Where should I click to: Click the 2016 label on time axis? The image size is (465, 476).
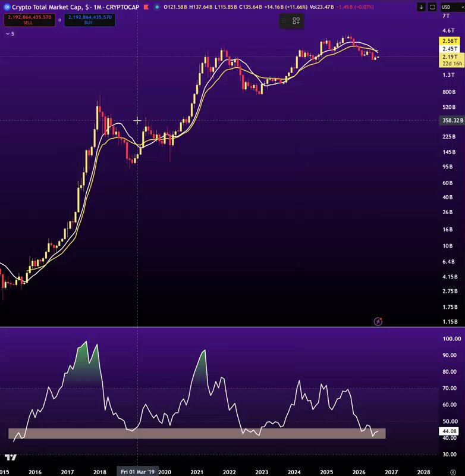pos(35,472)
